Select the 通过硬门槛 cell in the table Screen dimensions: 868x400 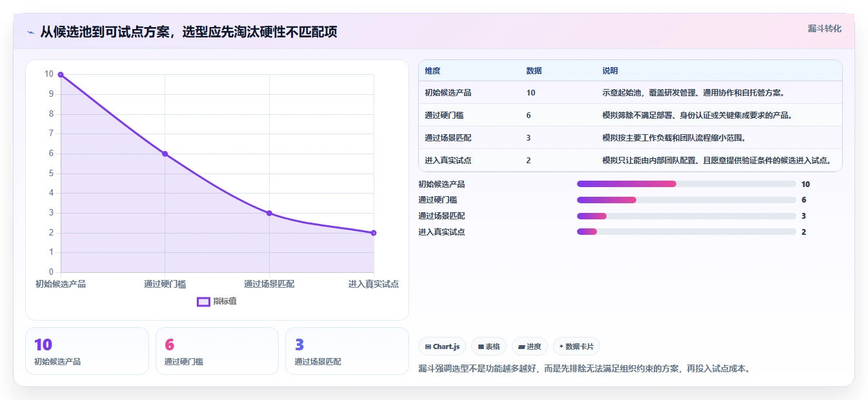click(444, 115)
